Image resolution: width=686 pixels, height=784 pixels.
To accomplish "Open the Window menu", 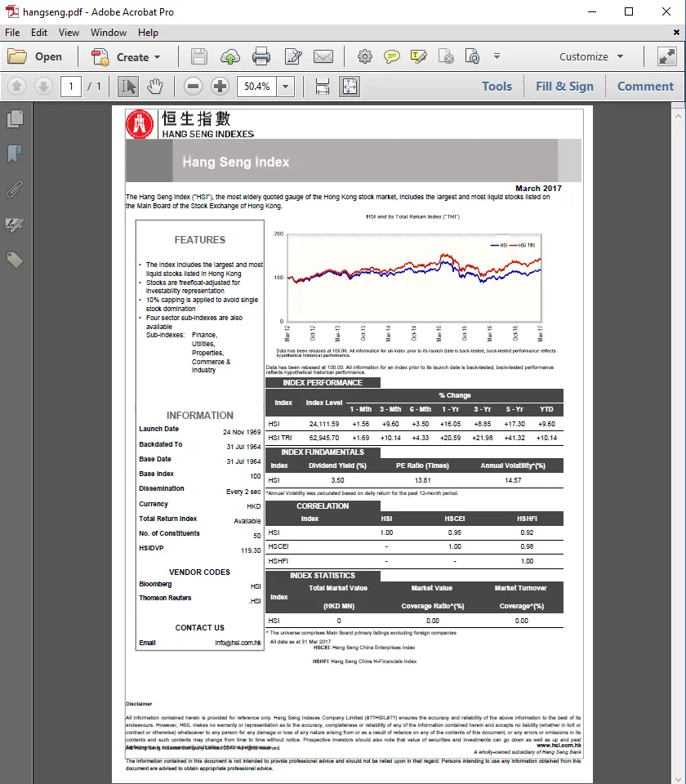I will [109, 33].
